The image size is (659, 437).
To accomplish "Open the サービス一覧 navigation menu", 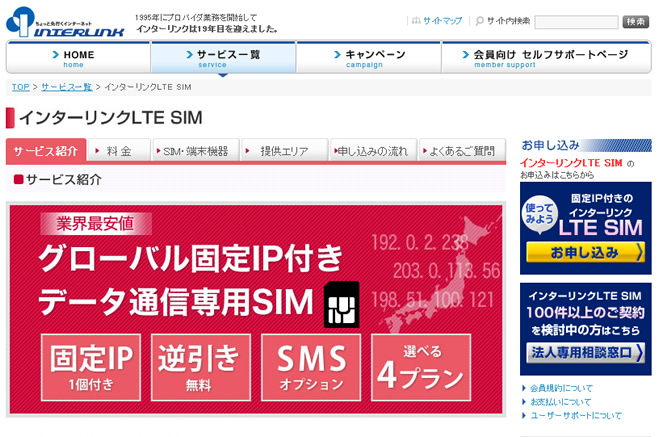I will pos(223,58).
